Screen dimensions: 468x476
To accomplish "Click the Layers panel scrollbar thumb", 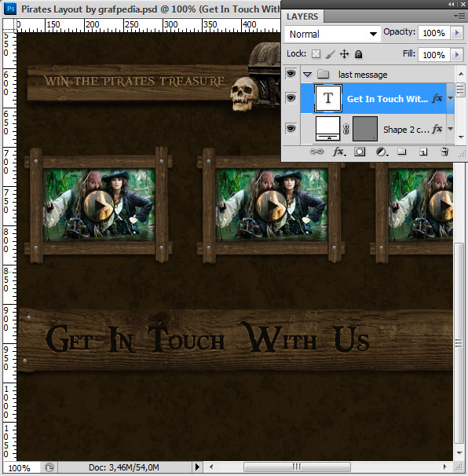I will [460, 90].
